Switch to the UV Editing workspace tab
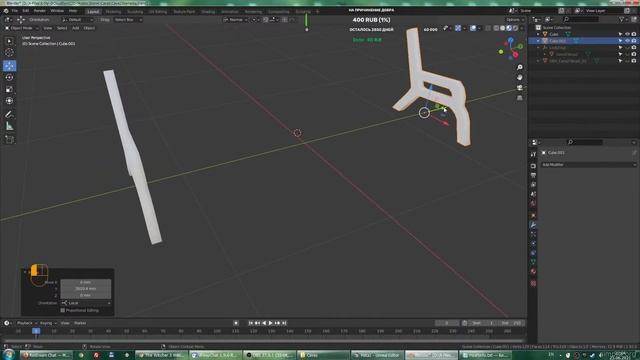The image size is (640, 360). (158, 11)
